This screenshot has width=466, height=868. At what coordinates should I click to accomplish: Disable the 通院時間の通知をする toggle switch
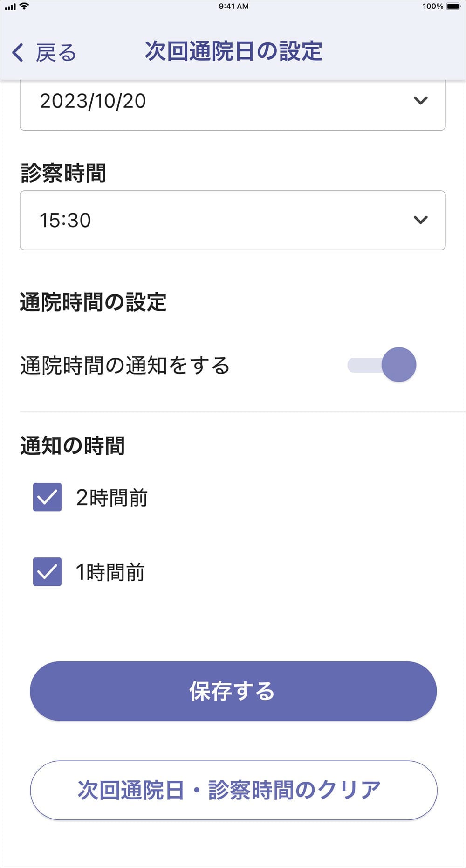[x=382, y=365]
